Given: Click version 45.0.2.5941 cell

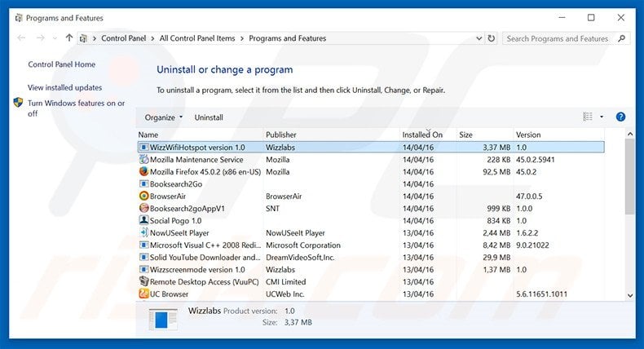Looking at the screenshot, I should tap(535, 159).
